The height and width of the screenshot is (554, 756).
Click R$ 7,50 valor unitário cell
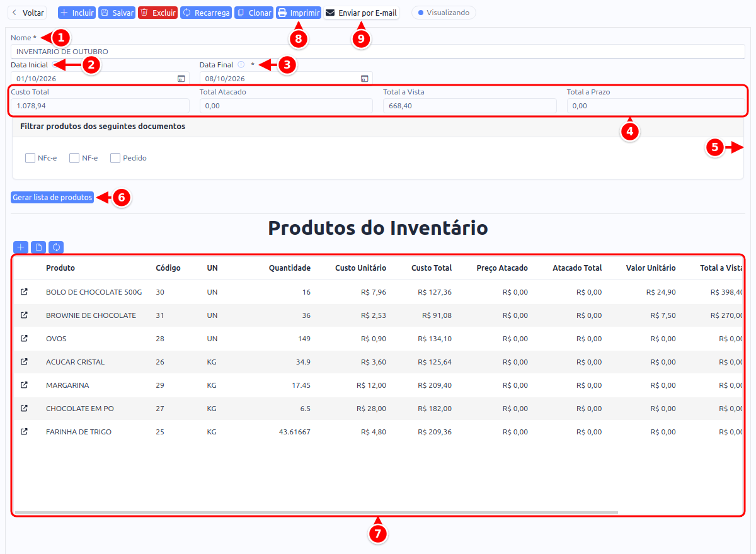click(x=663, y=315)
